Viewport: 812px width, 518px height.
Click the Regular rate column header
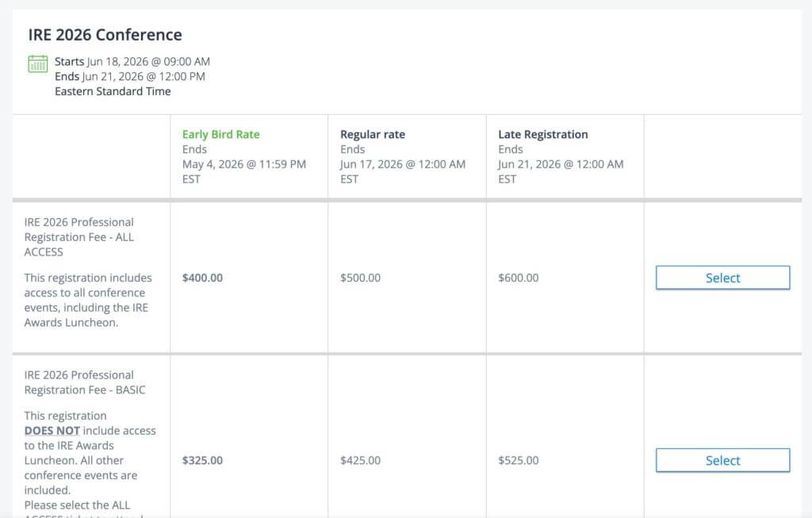372,135
